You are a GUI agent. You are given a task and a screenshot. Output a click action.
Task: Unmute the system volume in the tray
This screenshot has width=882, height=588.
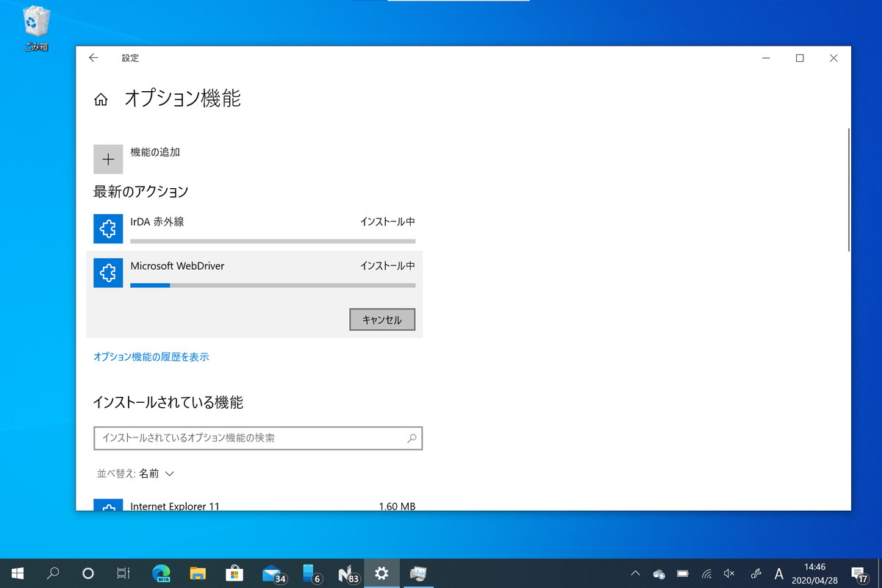[728, 573]
